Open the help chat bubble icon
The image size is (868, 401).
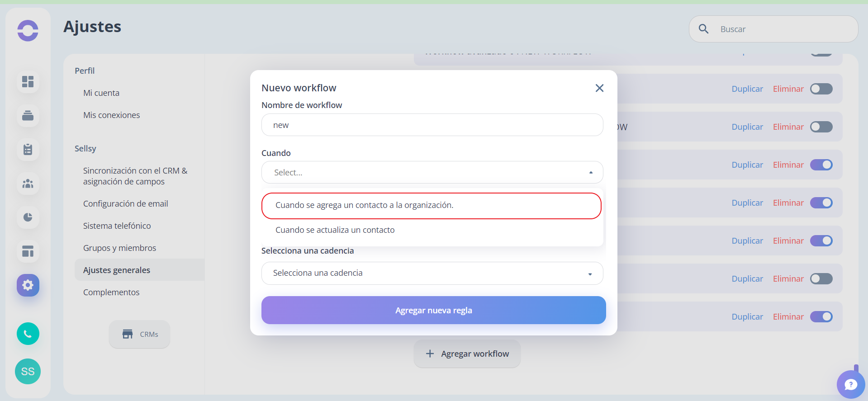(851, 384)
